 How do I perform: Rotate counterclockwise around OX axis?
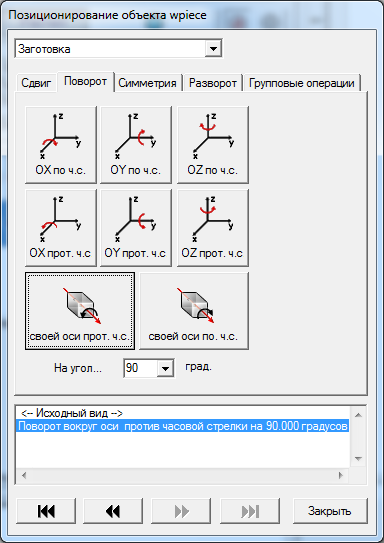pos(61,228)
